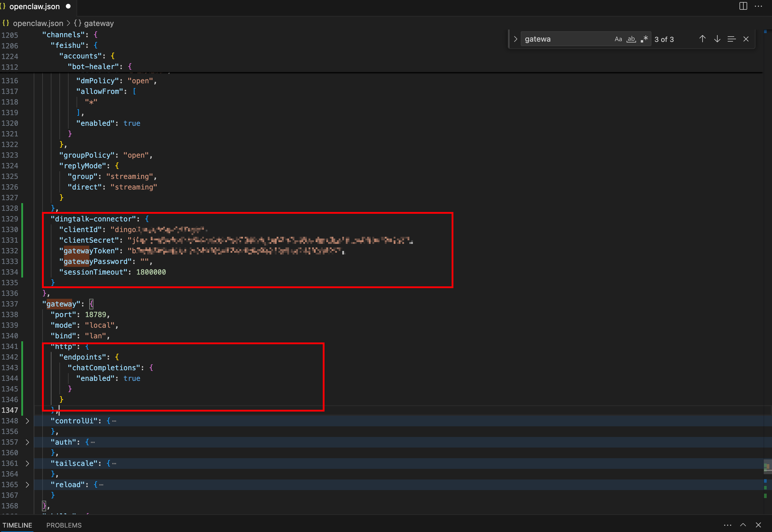772x532 pixels.
Task: Maximize the bottom panel with chevron
Action: pyautogui.click(x=743, y=525)
